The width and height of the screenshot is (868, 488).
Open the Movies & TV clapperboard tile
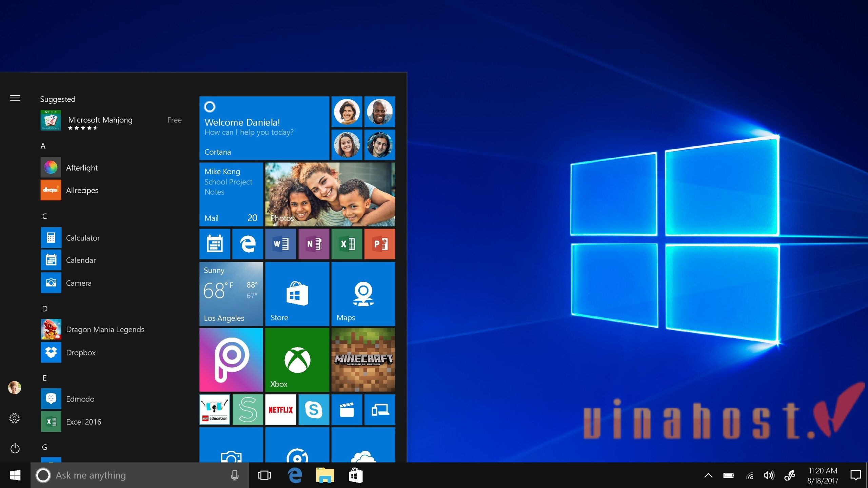347,409
